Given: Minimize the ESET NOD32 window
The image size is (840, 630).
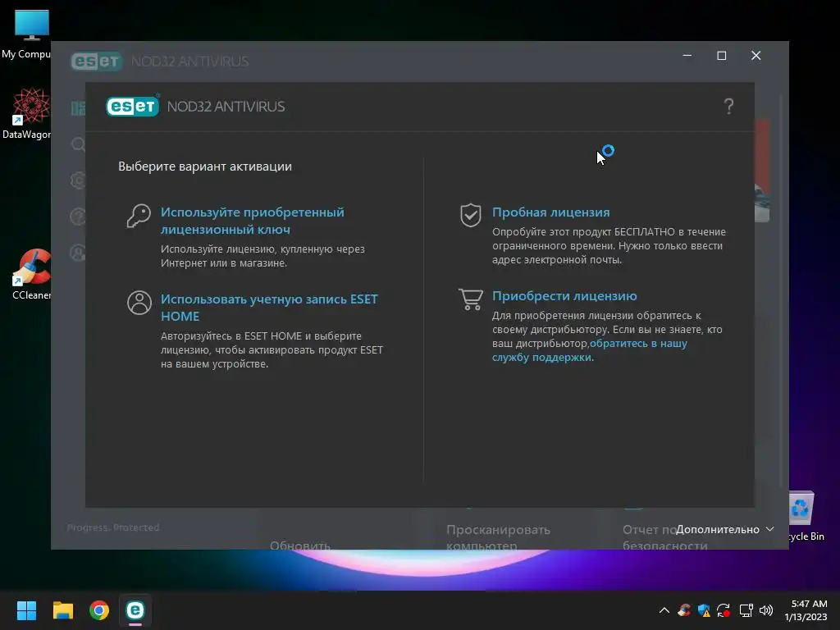Looking at the screenshot, I should coord(687,56).
